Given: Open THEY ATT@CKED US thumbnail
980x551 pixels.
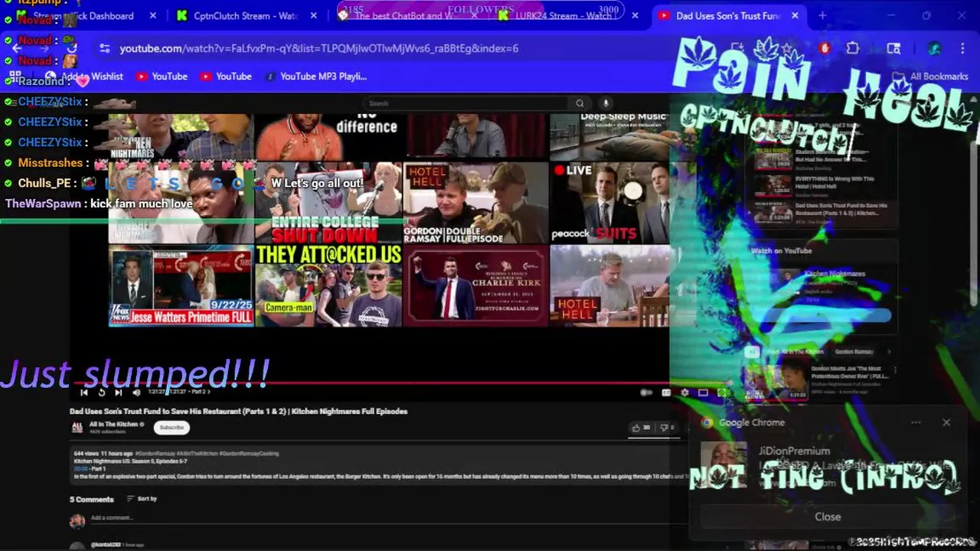Looking at the screenshot, I should click(x=328, y=285).
